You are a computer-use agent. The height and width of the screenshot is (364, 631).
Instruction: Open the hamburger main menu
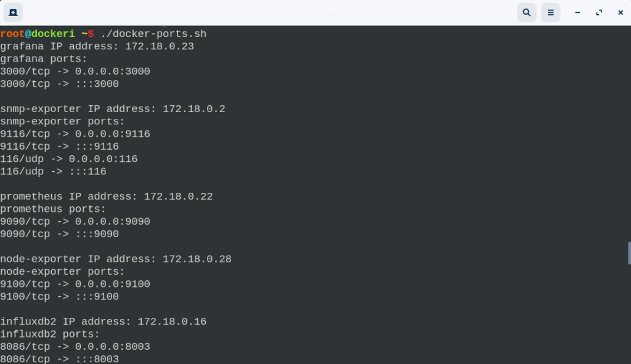tap(550, 12)
